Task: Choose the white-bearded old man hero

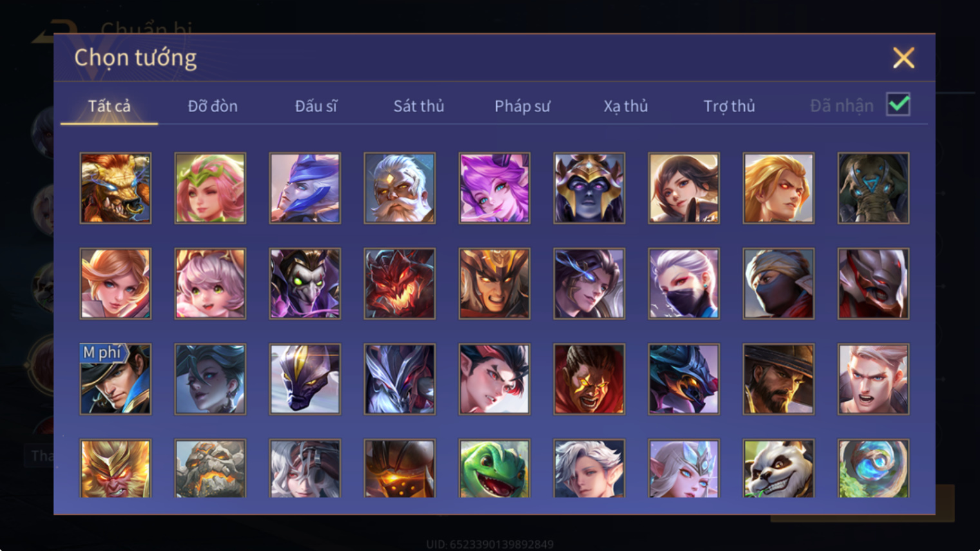Action: [x=399, y=188]
